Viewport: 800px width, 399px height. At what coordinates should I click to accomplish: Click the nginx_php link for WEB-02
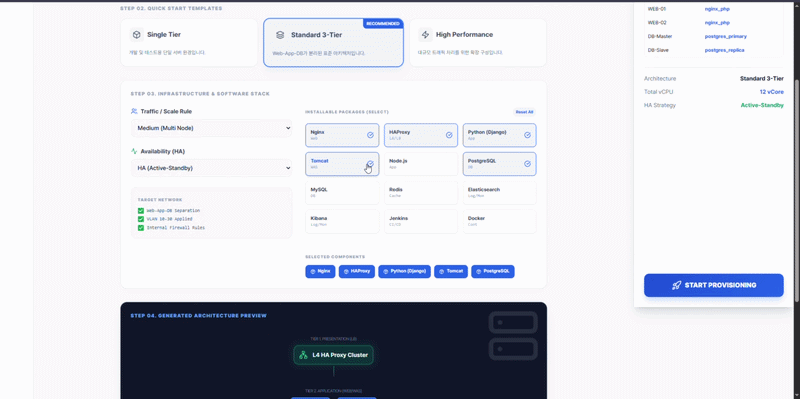pyautogui.click(x=717, y=22)
